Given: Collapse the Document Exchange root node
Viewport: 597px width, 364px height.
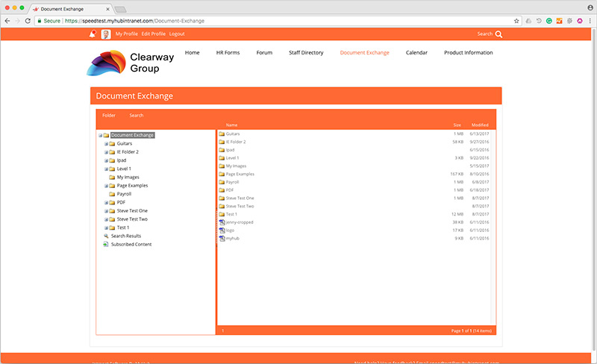Looking at the screenshot, I should pyautogui.click(x=99, y=135).
